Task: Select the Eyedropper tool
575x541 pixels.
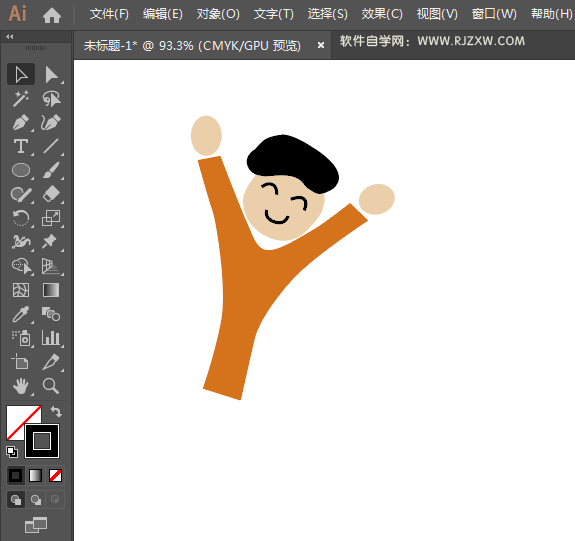Action: pyautogui.click(x=21, y=314)
